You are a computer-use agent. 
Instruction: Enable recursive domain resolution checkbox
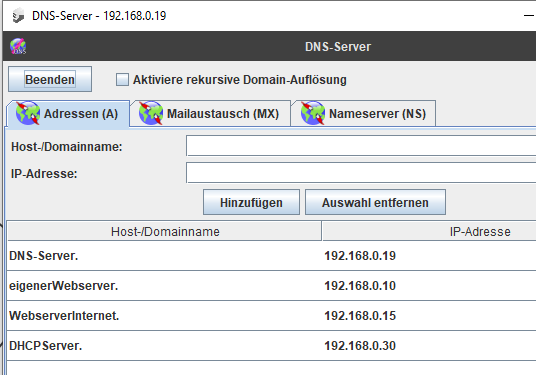(122, 80)
